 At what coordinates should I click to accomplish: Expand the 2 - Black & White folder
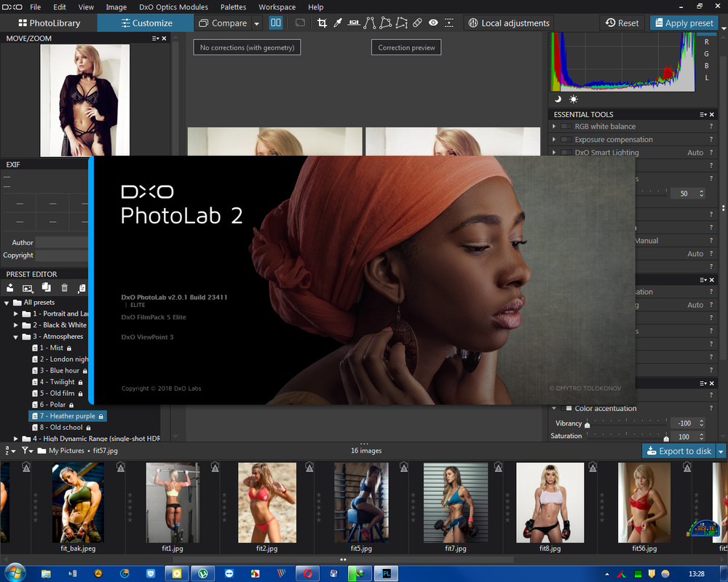click(16, 325)
